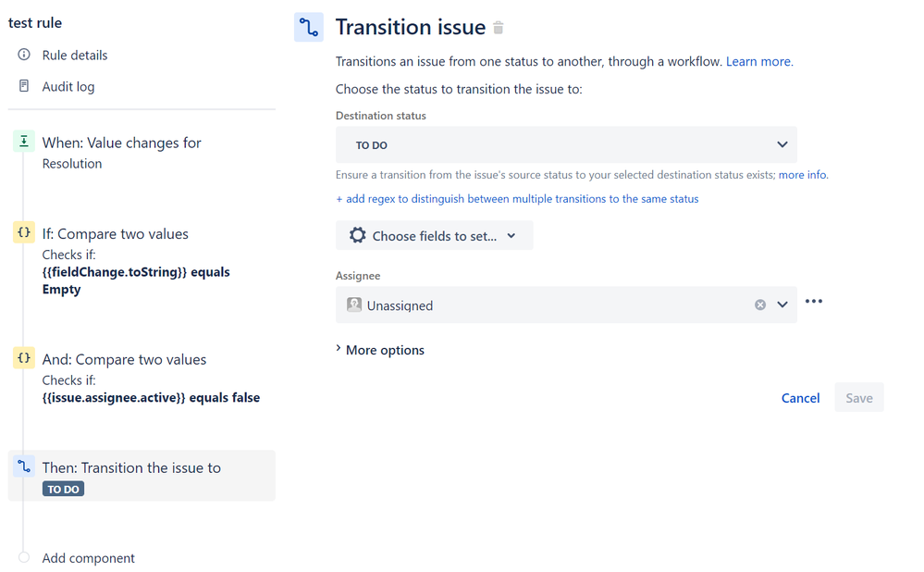The height and width of the screenshot is (572, 924).
Task: Open the Destination status dropdown
Action: [566, 144]
